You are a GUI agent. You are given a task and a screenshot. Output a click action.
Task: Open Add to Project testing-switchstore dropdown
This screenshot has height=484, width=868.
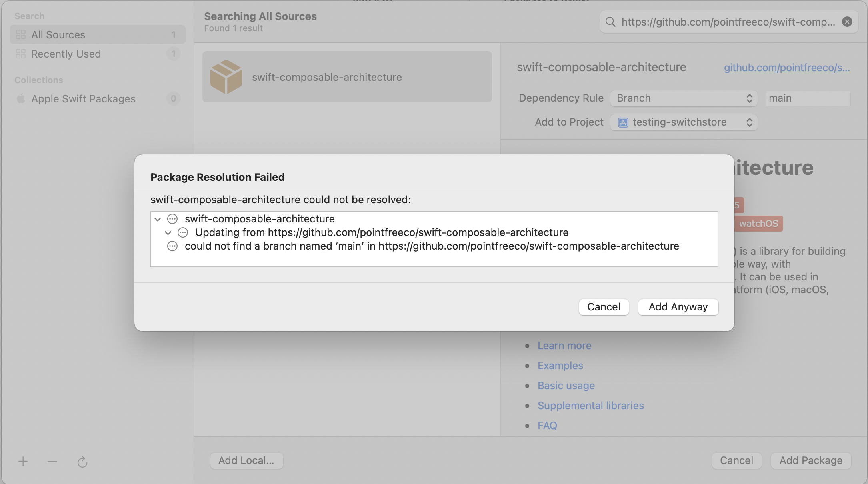684,122
